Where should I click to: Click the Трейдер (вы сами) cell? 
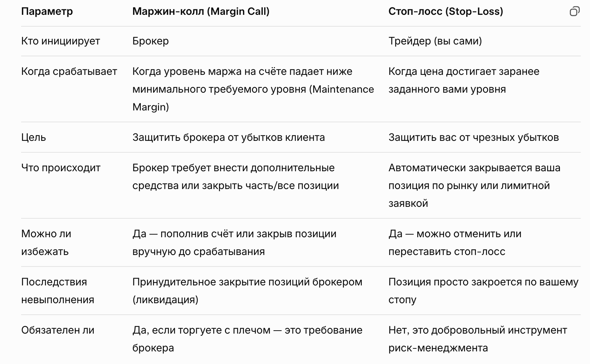435,41
